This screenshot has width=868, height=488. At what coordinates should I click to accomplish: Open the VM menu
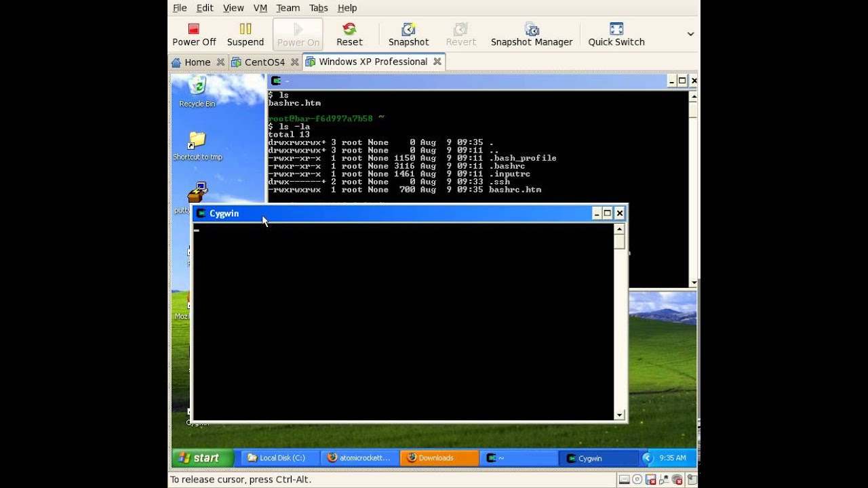click(260, 8)
